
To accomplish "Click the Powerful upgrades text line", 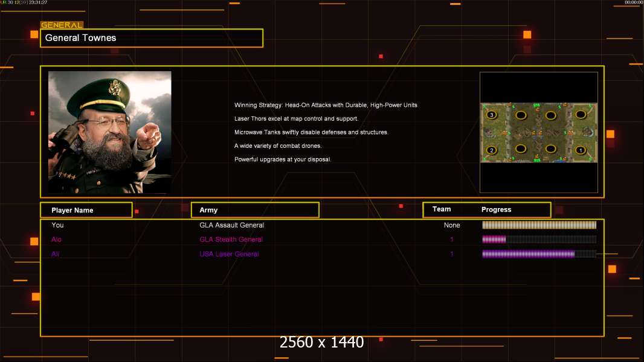I will 283,159.
